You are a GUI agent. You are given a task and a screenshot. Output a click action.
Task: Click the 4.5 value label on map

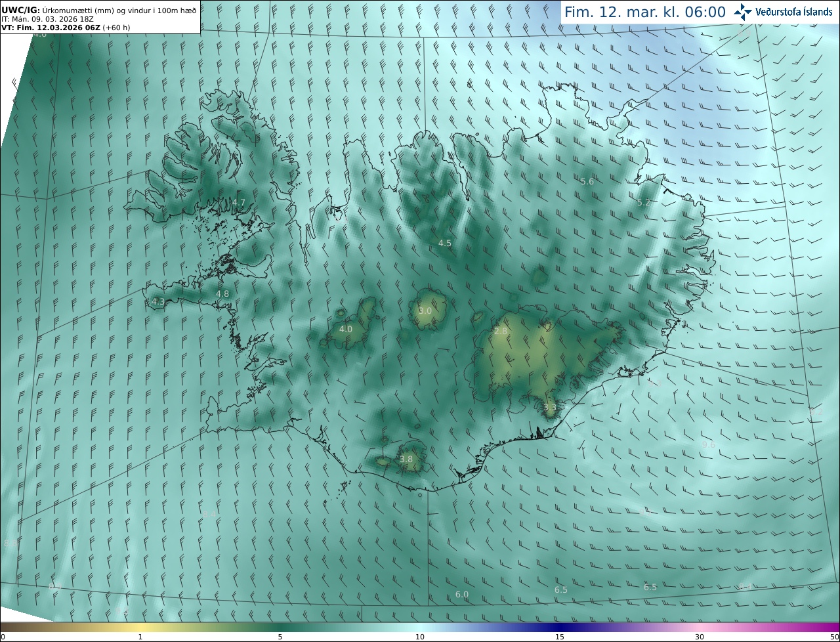click(x=445, y=243)
